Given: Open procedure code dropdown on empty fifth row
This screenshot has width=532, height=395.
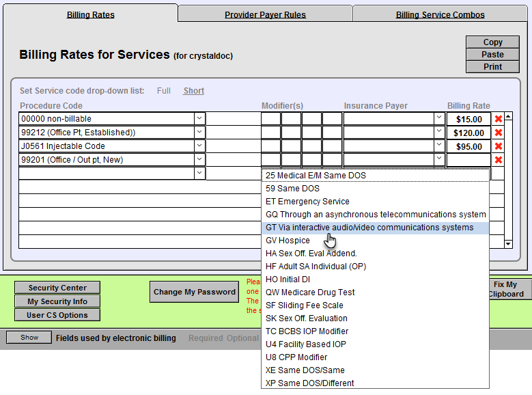Looking at the screenshot, I should [199, 174].
